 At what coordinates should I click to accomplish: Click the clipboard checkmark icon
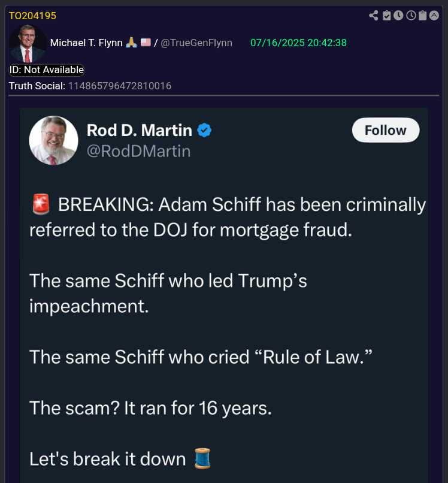point(387,16)
